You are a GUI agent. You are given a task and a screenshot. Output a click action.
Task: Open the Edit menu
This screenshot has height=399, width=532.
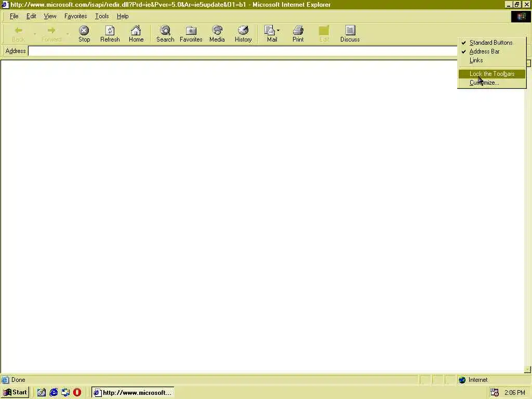pos(31,16)
